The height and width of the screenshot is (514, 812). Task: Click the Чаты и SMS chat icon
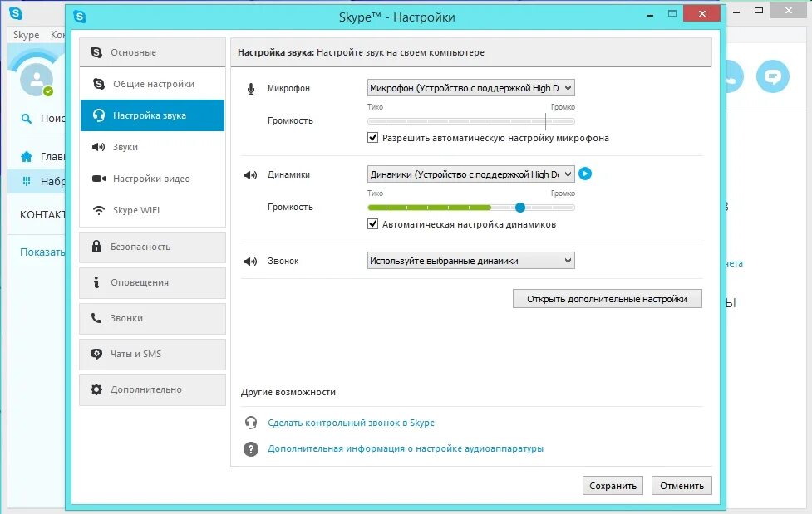point(98,354)
